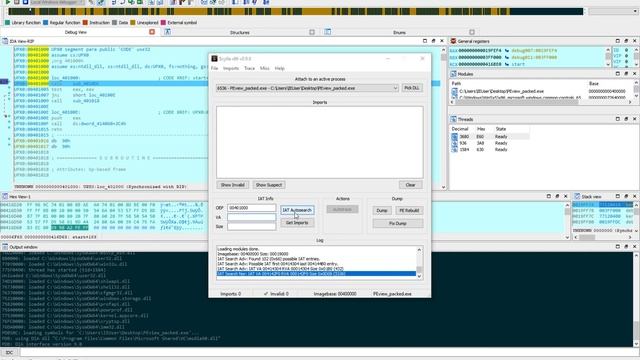Viewport: 640px width, 360px height.
Task: Click the Scylla log scroll-up arrow
Action: click(419, 249)
